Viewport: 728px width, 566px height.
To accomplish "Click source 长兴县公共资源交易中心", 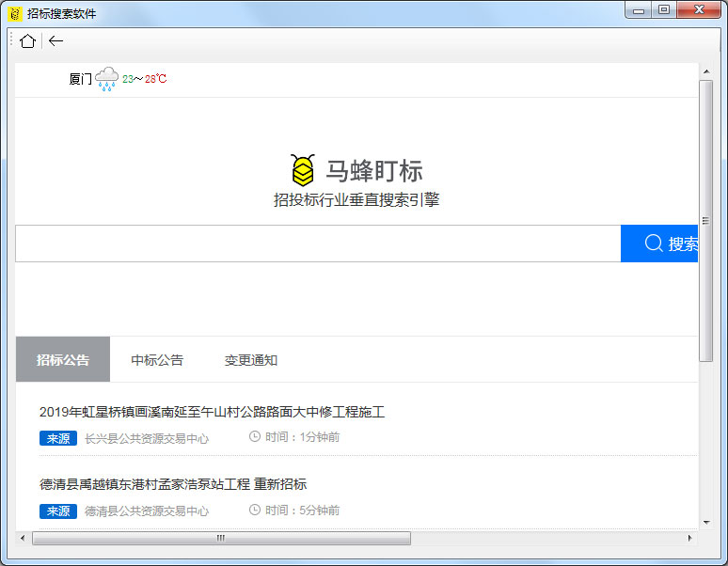I will click(x=147, y=438).
